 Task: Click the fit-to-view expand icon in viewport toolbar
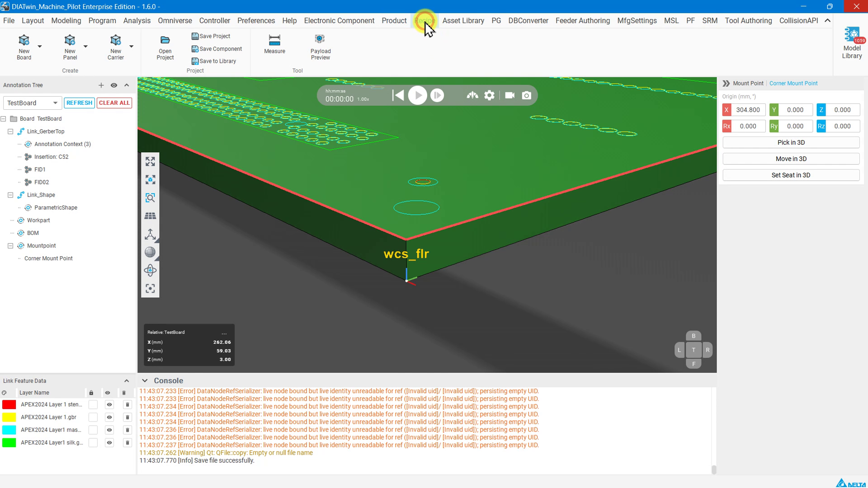[150, 161]
